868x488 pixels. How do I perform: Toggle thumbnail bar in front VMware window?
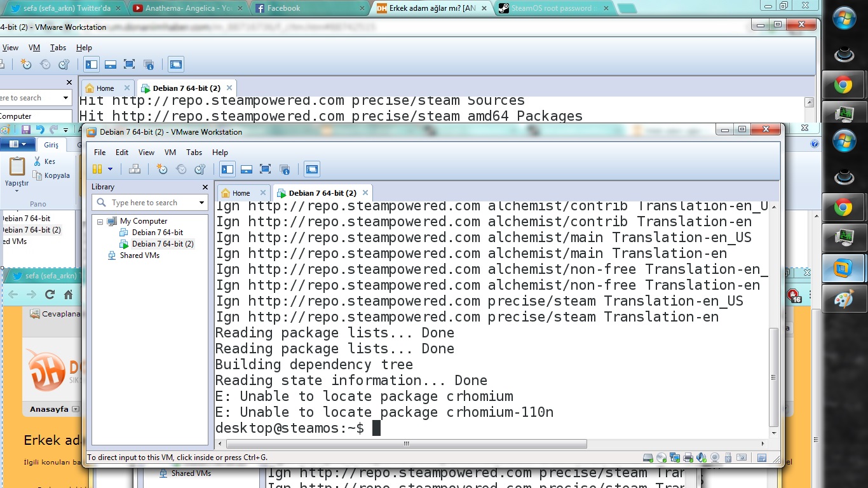pyautogui.click(x=247, y=169)
